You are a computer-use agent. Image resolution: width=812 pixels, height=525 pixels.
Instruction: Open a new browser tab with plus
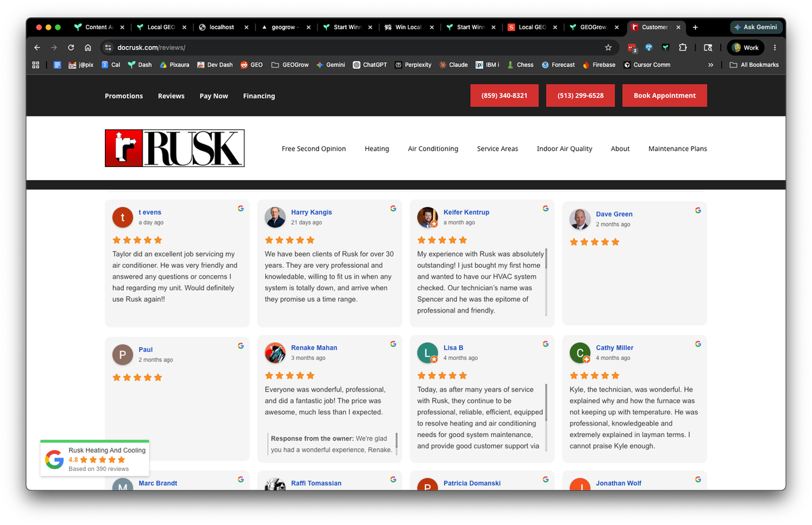695,27
